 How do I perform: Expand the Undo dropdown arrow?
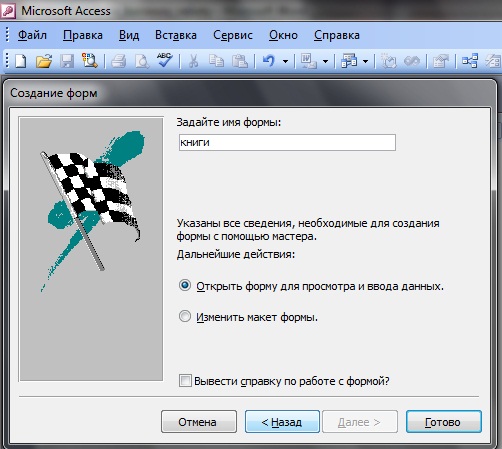point(285,62)
